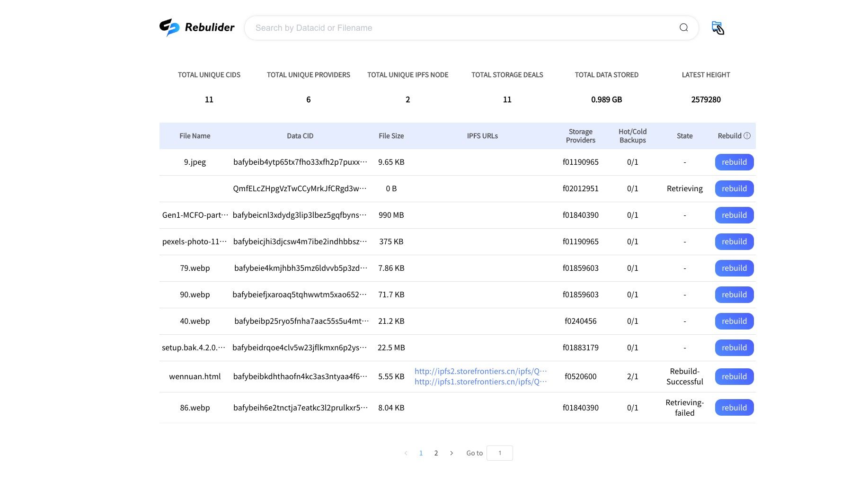Rebuild the Gen1-MCFO-part file
Screen dimensions: 868x490
coord(734,215)
